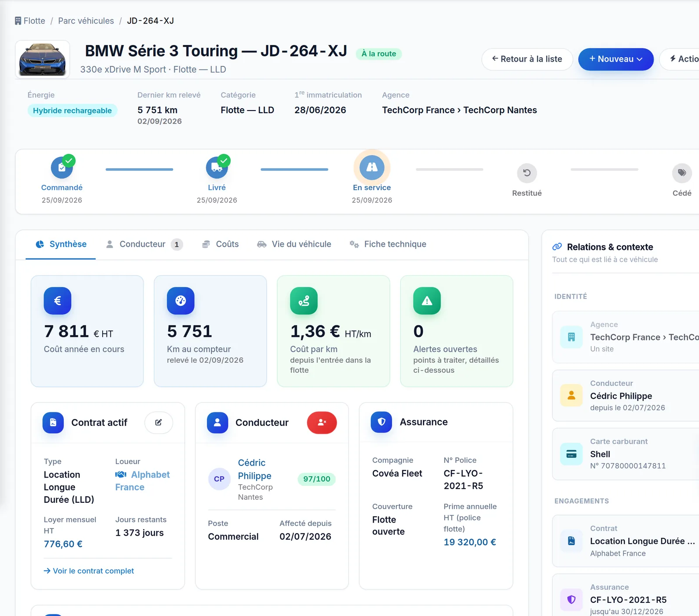
Task: Follow the Voir le contrat complet link
Action: [x=89, y=571]
